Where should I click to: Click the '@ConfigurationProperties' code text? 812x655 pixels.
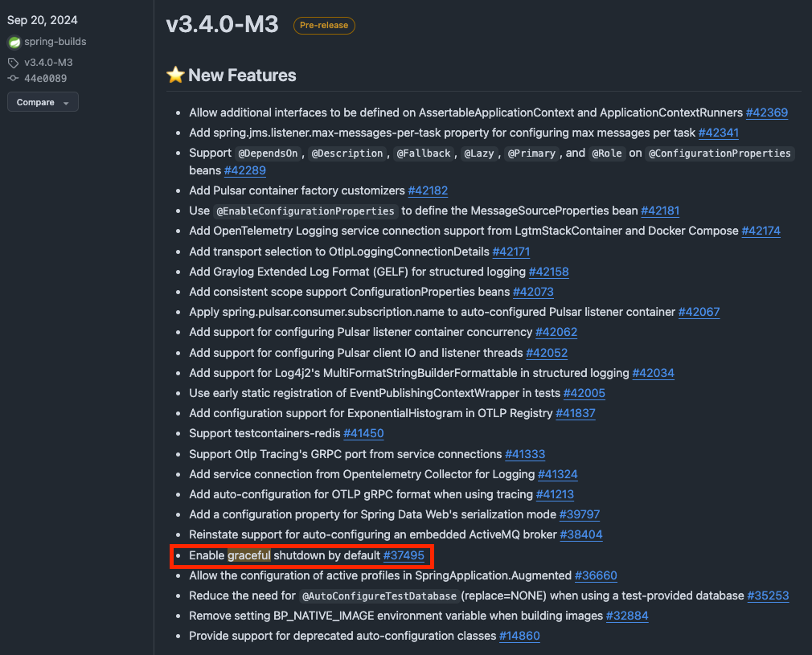tap(720, 154)
